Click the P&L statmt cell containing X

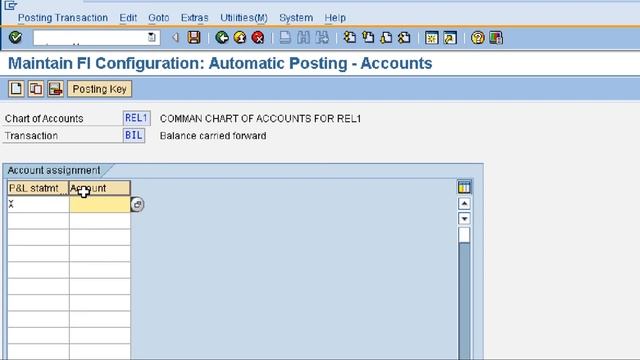point(38,204)
